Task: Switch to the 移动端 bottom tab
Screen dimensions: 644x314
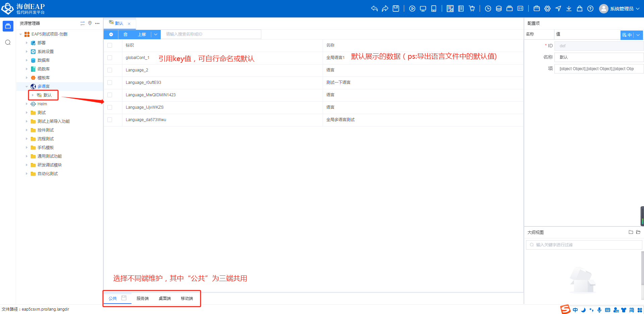Action: [187, 298]
